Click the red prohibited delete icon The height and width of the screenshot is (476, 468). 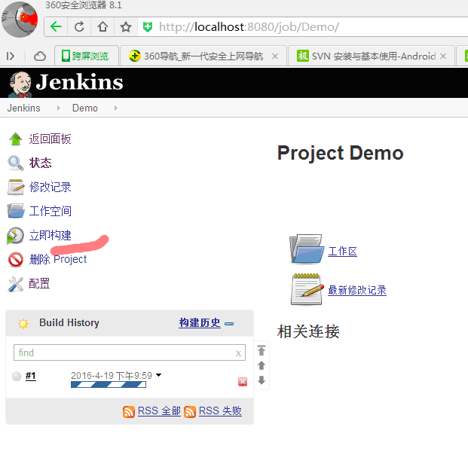coord(16,260)
